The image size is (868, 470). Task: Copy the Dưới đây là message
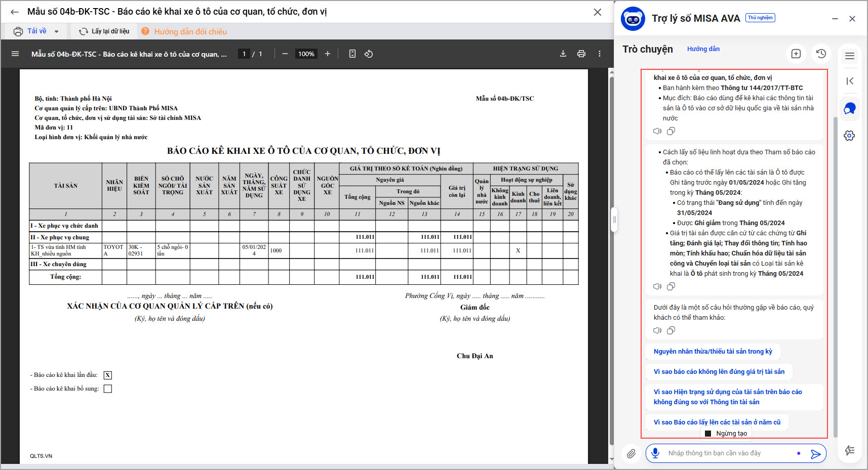click(x=671, y=330)
